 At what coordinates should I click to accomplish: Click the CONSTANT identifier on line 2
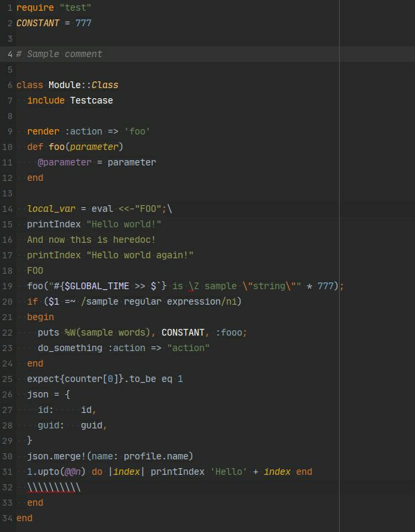[x=38, y=23]
